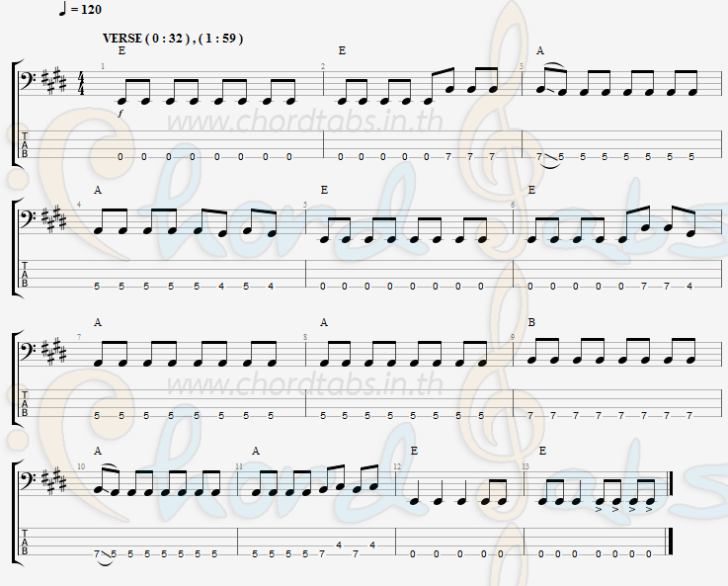Select the slide slur in measure 3 tab
The height and width of the screenshot is (586, 728).
tap(550, 160)
